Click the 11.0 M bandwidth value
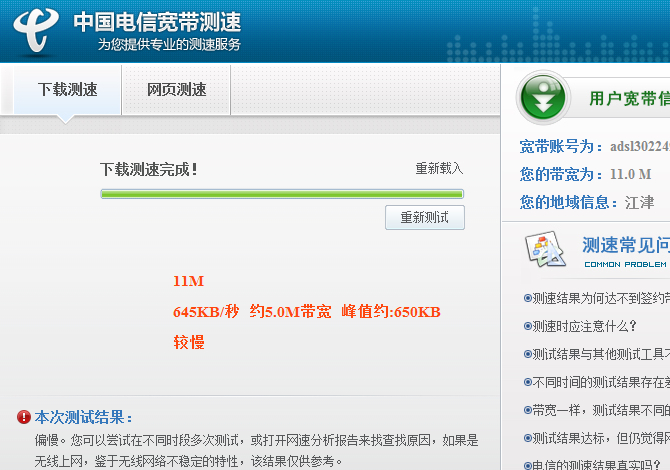670x470 pixels. coord(631,174)
